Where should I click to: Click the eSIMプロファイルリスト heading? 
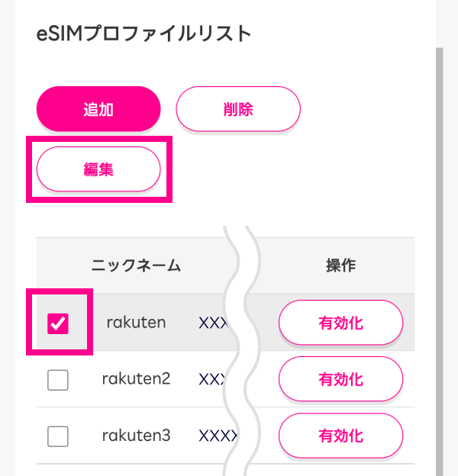pyautogui.click(x=144, y=34)
